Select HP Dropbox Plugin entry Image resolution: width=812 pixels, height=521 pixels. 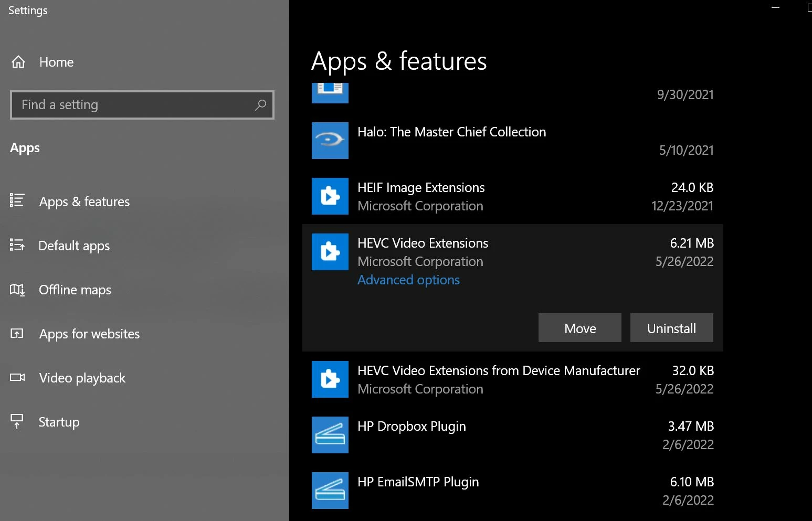click(513, 435)
